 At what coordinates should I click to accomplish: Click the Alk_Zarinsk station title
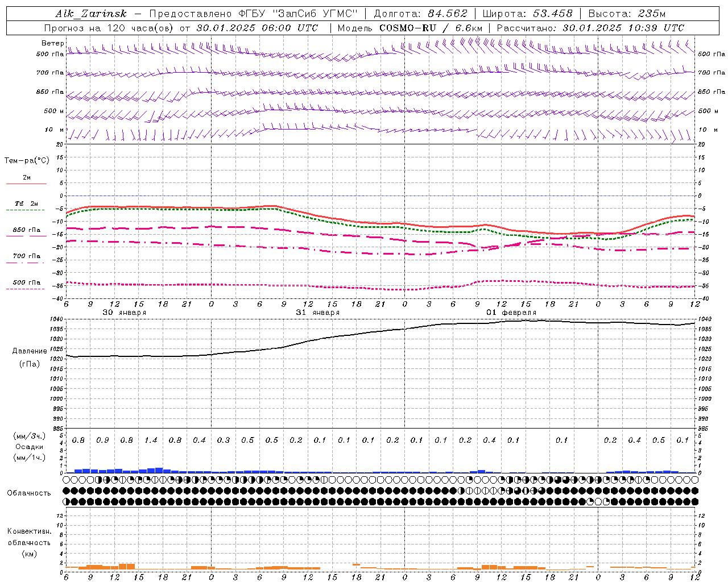click(91, 14)
